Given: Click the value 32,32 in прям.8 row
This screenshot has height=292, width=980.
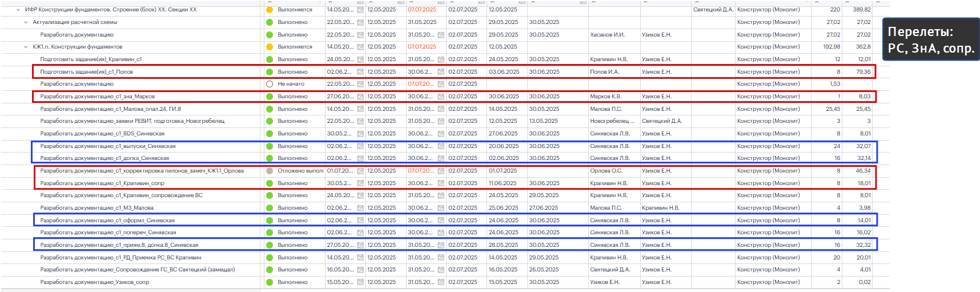Looking at the screenshot, I should 863,245.
